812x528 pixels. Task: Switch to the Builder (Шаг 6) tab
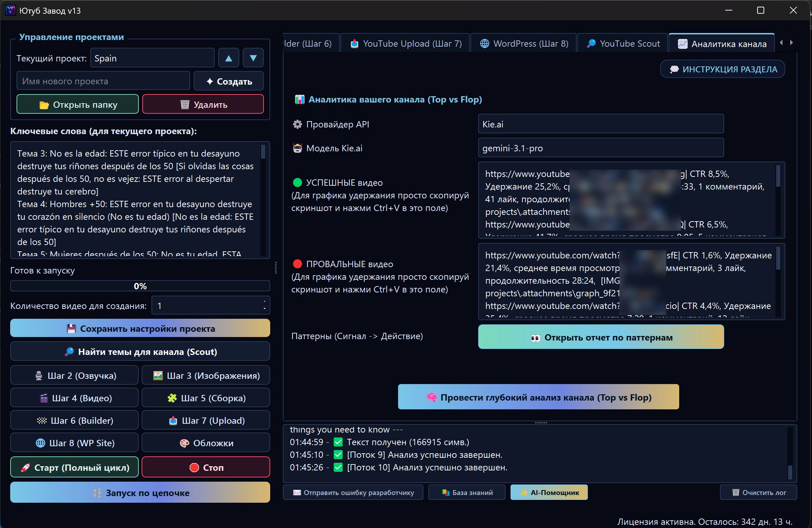pyautogui.click(x=311, y=44)
